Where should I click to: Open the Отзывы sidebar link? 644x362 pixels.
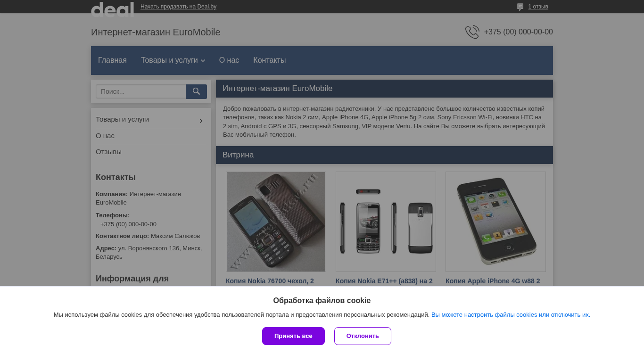[108, 152]
